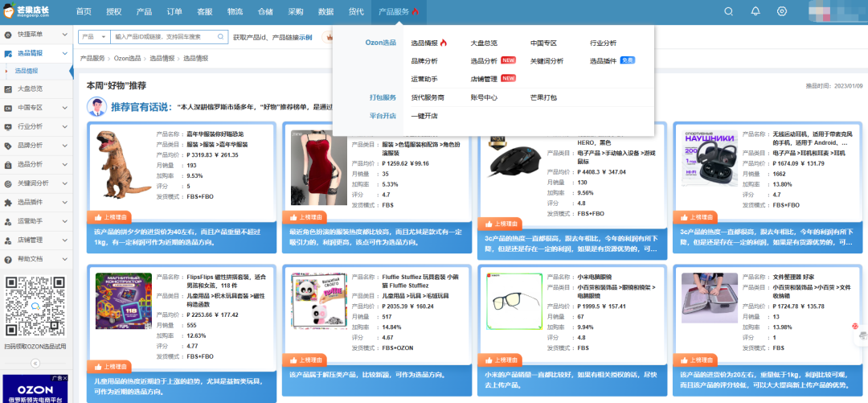868x403 pixels.
Task: Click the 帮助文档 question mark icon
Action: coord(8,259)
